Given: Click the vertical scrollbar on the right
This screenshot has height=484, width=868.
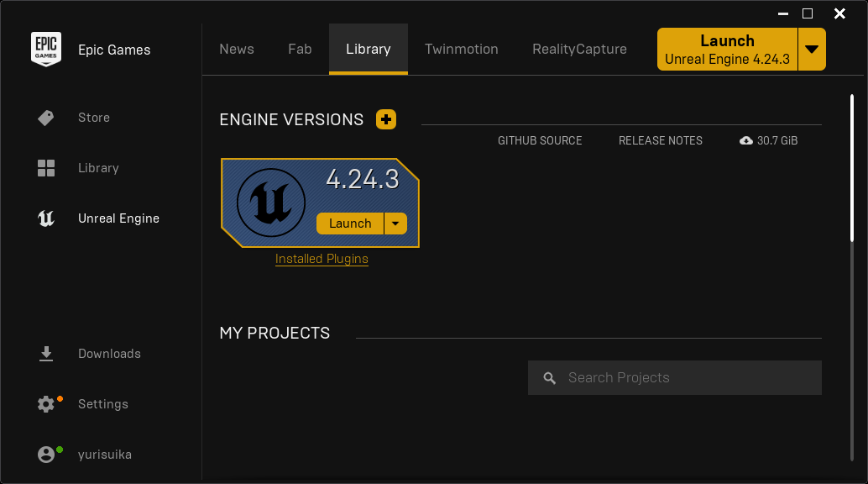Looking at the screenshot, I should click(x=853, y=168).
